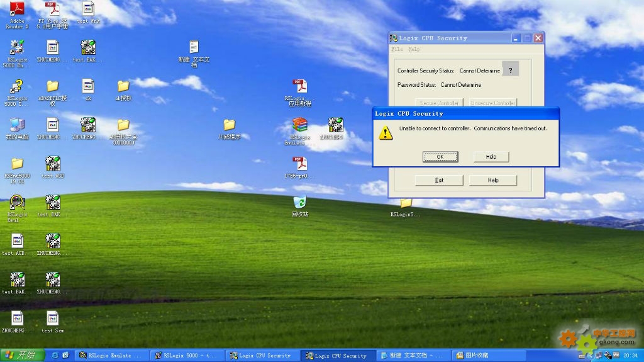Select the RSLogix Emulate desktop icon
The width and height of the screenshot is (644, 362).
299,125
